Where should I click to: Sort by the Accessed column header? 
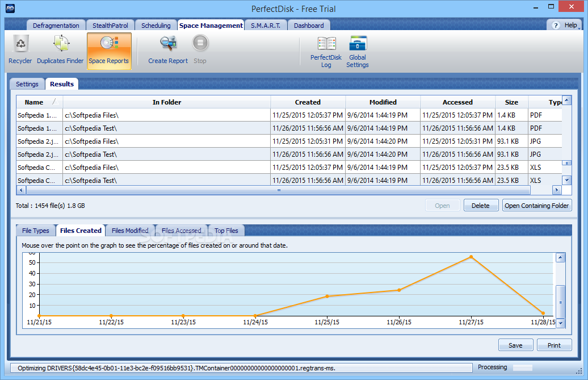click(457, 102)
